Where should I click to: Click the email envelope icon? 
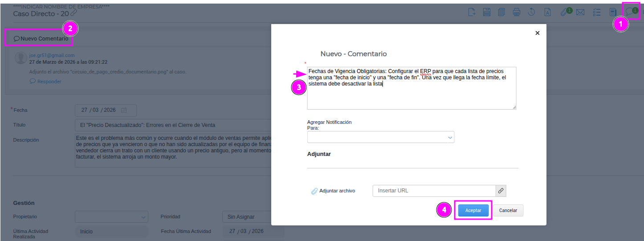tap(580, 12)
